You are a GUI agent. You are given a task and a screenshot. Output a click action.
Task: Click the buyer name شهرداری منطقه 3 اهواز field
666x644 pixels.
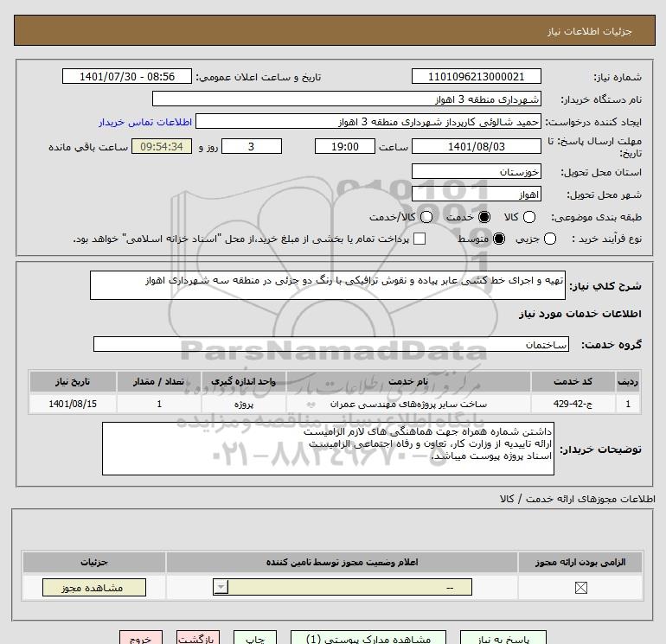347,99
